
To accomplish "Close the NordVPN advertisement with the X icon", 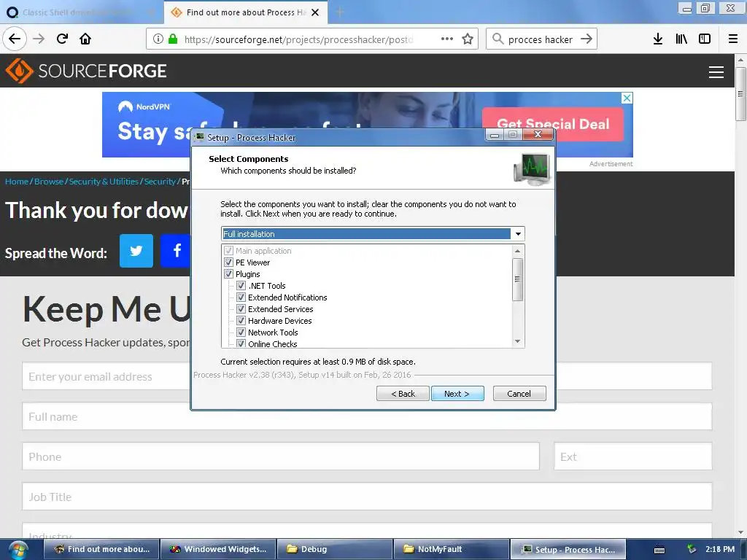I will (x=627, y=98).
